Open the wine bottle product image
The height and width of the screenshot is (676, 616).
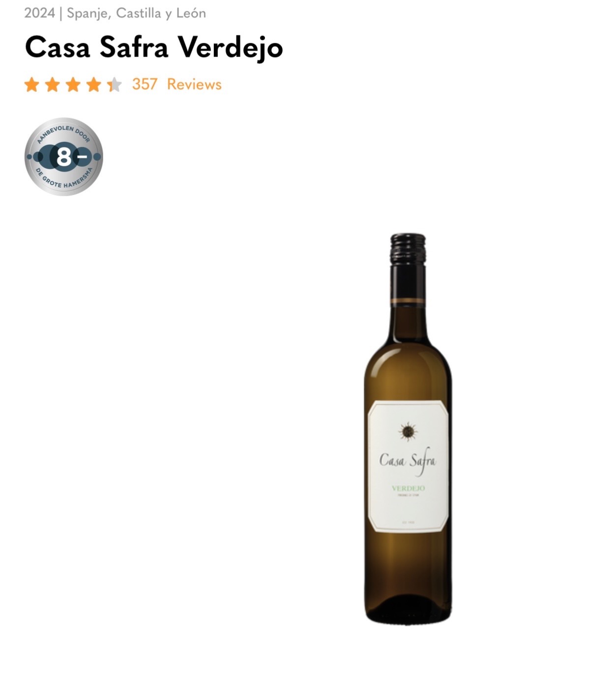[x=408, y=429]
